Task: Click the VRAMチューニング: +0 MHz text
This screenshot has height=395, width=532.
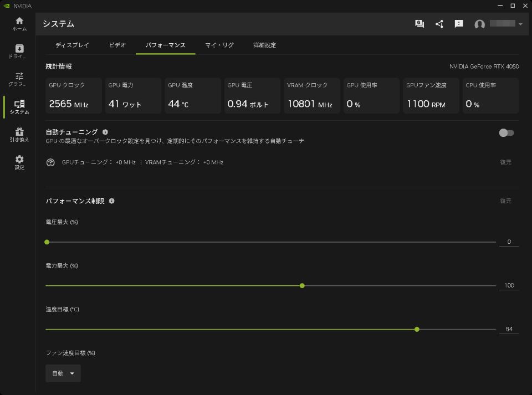Action: [x=184, y=162]
